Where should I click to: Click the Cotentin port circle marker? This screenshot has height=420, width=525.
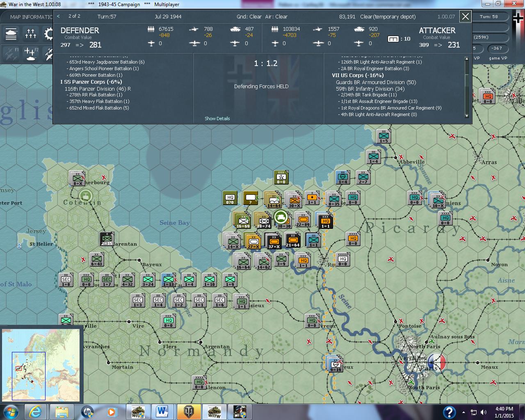[86, 196]
